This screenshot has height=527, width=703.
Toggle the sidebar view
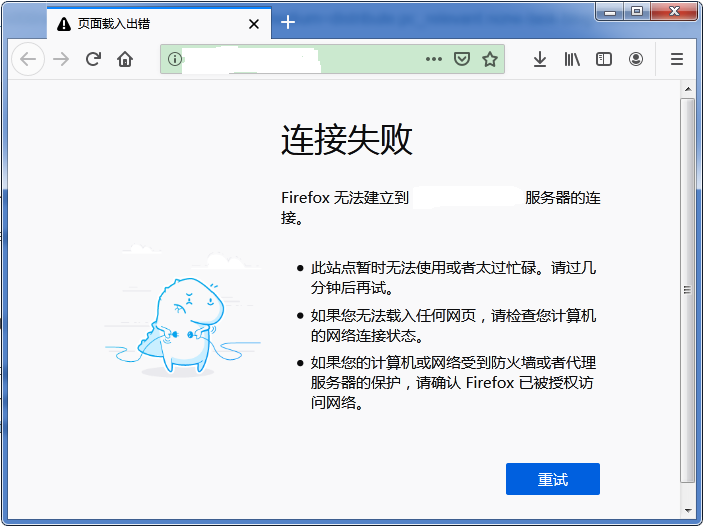[604, 59]
